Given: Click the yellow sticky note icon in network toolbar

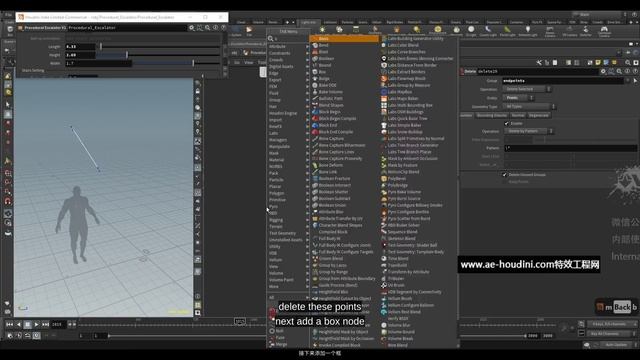Looking at the screenshot, I should tap(598, 63).
